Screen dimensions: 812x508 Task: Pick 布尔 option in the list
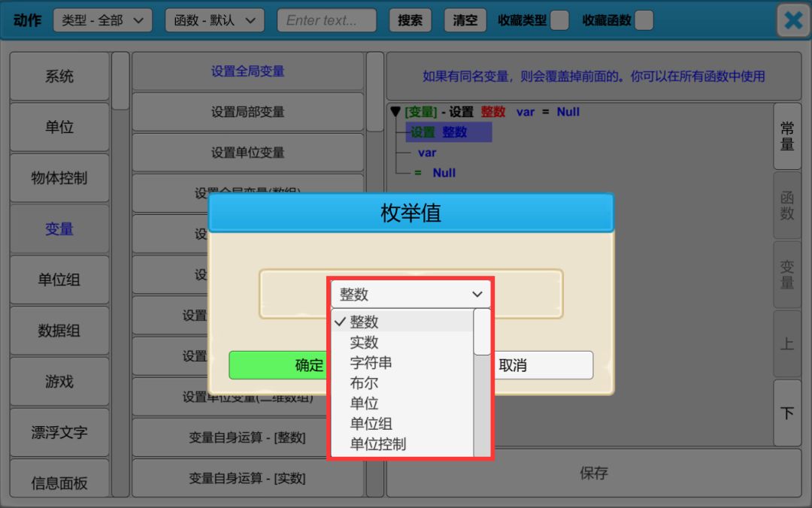pyautogui.click(x=365, y=383)
